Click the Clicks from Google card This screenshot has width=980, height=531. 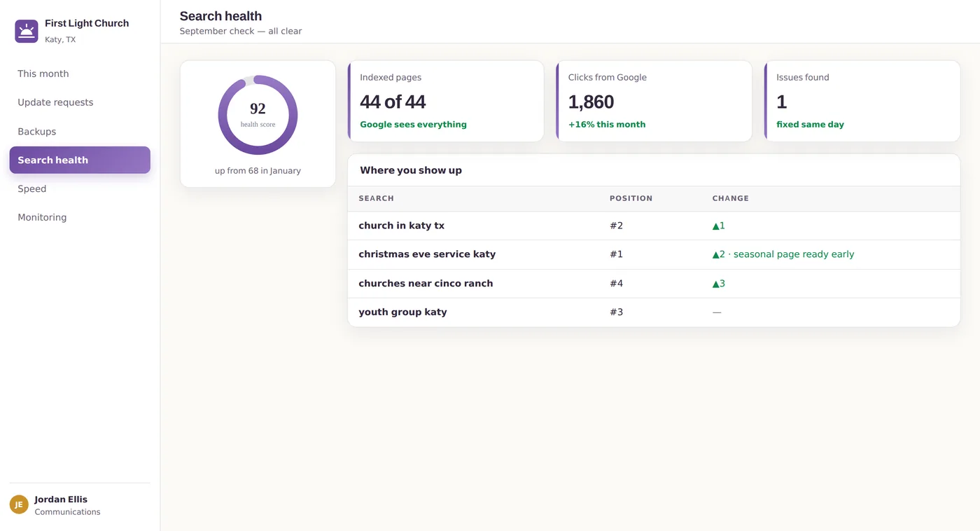tap(654, 101)
